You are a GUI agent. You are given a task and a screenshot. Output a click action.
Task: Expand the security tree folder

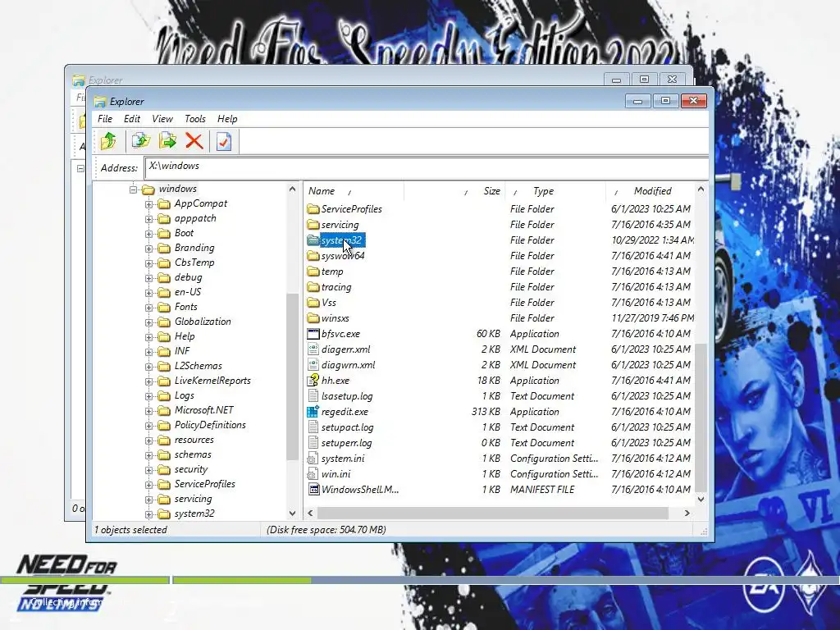pos(149,470)
